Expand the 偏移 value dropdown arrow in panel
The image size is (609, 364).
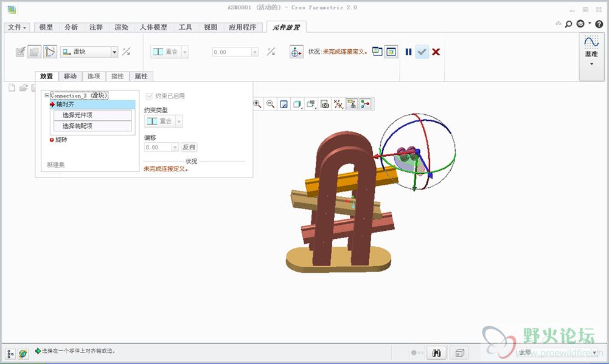[x=175, y=147]
